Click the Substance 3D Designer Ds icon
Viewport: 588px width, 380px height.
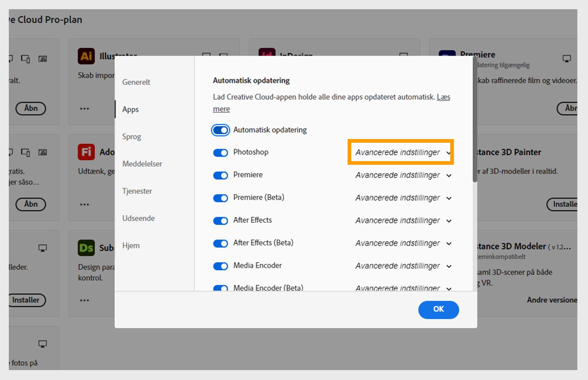(x=86, y=248)
